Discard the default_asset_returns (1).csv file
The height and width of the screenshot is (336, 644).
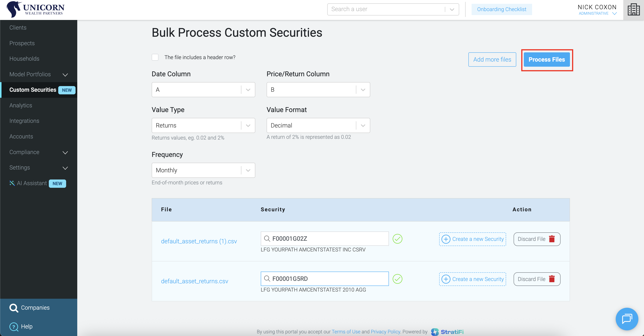point(537,239)
